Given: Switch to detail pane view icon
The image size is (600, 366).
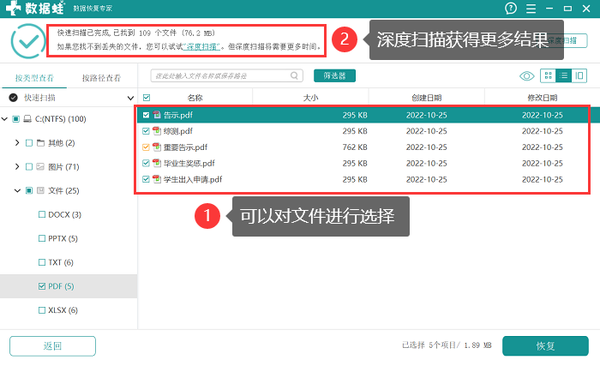Looking at the screenshot, I should coord(579,76).
